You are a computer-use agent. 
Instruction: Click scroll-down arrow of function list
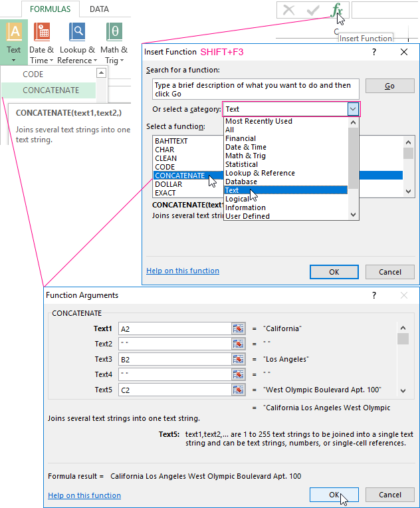coord(408,191)
